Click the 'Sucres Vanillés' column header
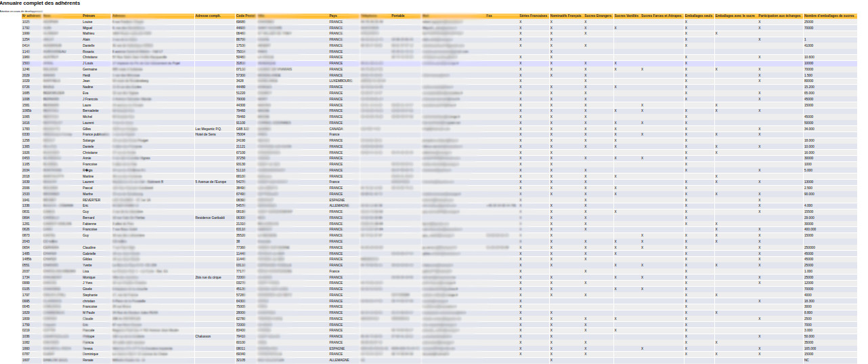Viewport: 868px width, 364px height. point(626,16)
